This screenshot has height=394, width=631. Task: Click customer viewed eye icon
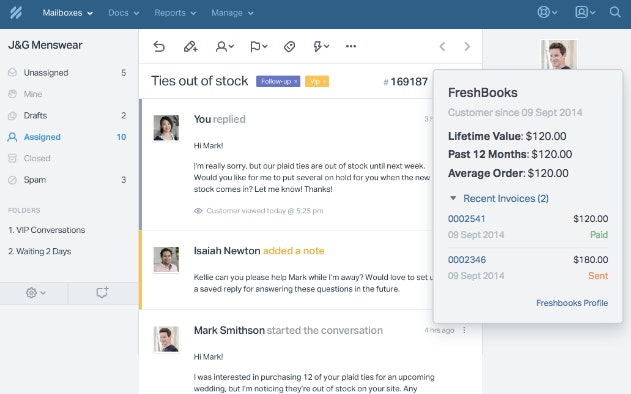tap(198, 211)
